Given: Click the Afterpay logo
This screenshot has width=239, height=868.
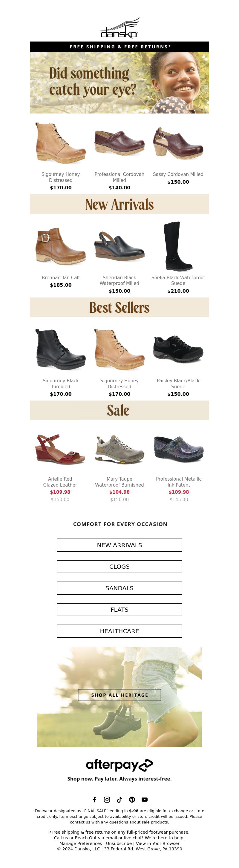Looking at the screenshot, I should click(119, 765).
